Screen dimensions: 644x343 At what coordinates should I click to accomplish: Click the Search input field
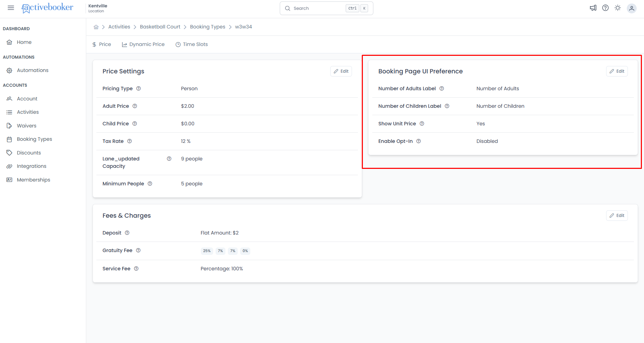coord(326,8)
